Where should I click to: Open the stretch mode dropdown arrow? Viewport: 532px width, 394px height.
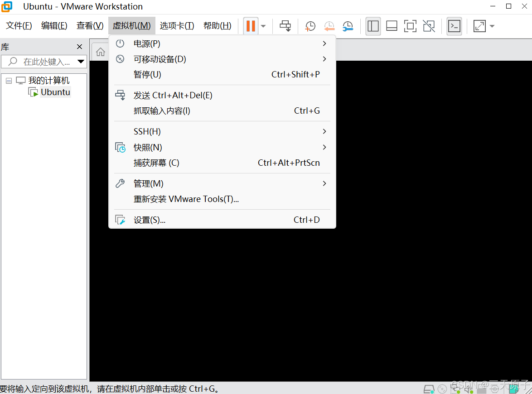click(x=492, y=26)
